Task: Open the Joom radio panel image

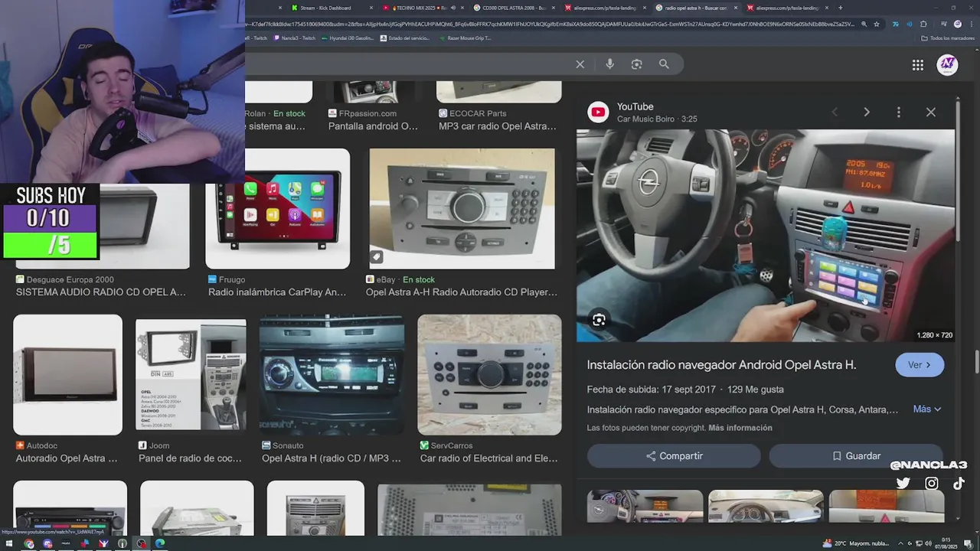Action: [191, 375]
